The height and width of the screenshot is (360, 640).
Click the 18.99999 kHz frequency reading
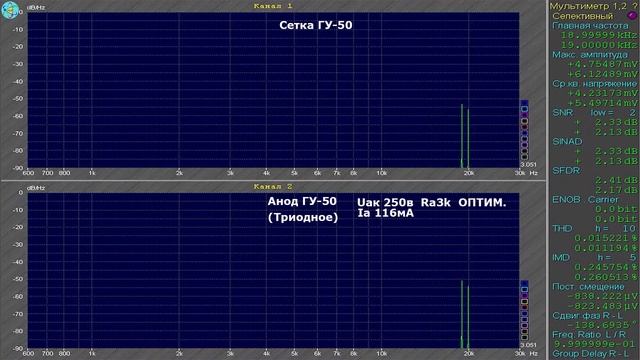pos(598,35)
